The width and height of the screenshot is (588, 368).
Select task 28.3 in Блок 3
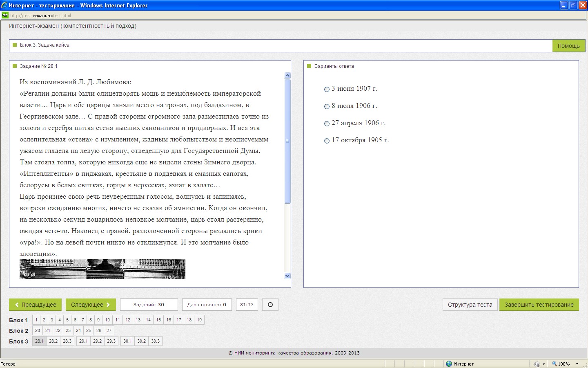(x=67, y=341)
